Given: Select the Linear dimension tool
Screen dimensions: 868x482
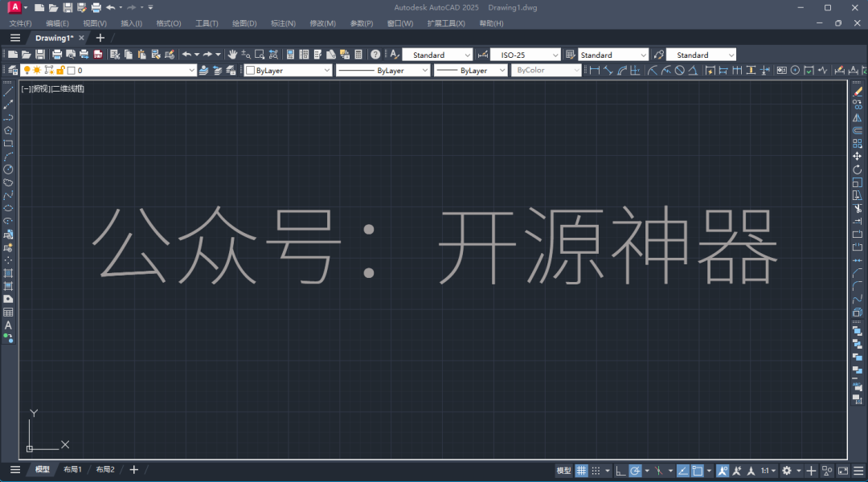Looking at the screenshot, I should coord(595,70).
